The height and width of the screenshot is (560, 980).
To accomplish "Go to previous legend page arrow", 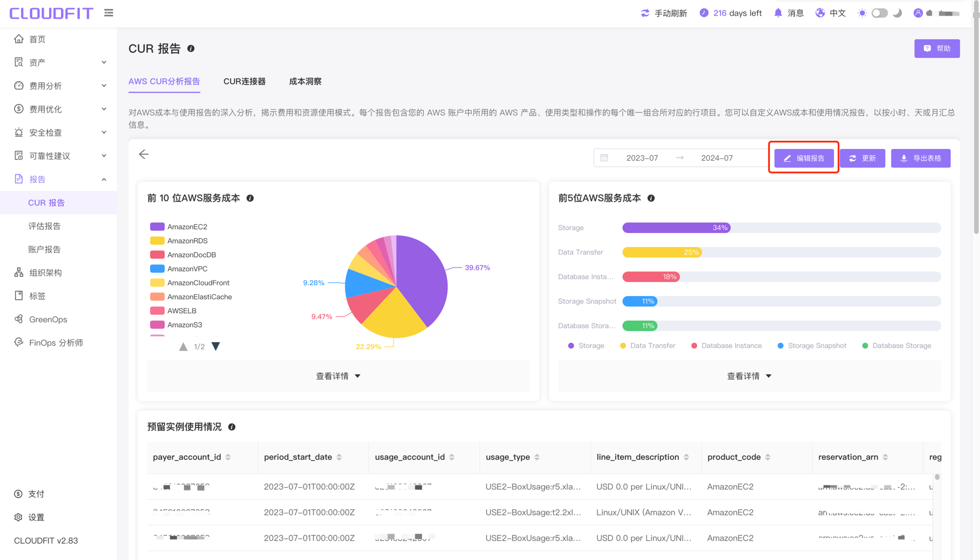I will tap(183, 346).
